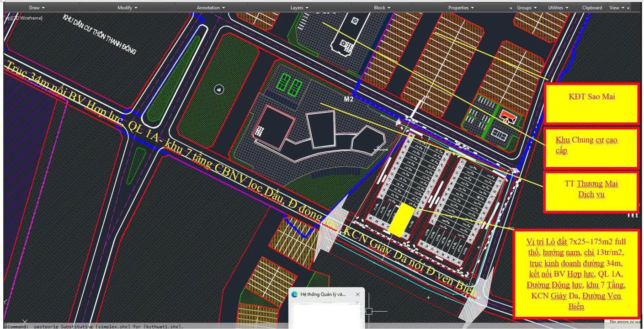The height and width of the screenshot is (329, 644).
Task: Expand the Layers panel dropdown
Action: [x=299, y=8]
